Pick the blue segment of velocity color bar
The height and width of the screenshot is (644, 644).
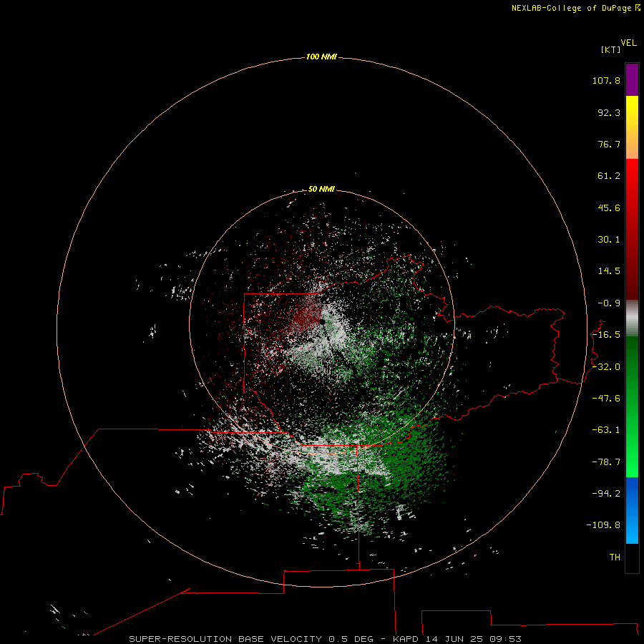click(632, 510)
